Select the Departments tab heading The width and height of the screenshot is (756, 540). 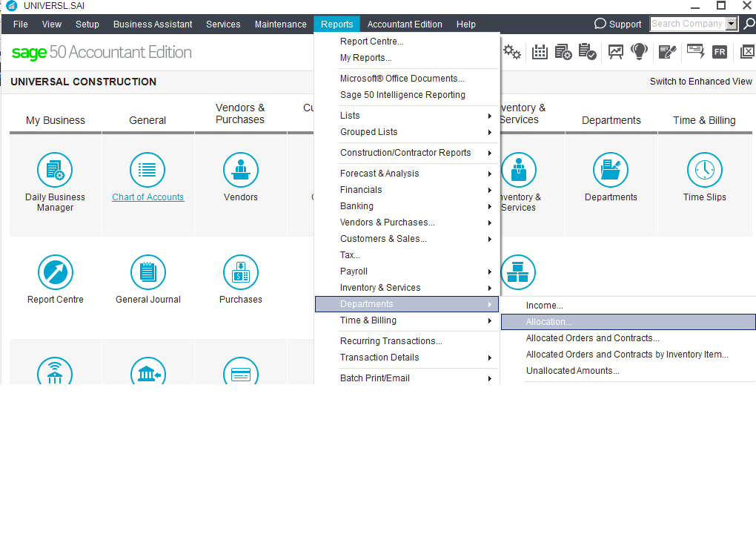point(611,120)
